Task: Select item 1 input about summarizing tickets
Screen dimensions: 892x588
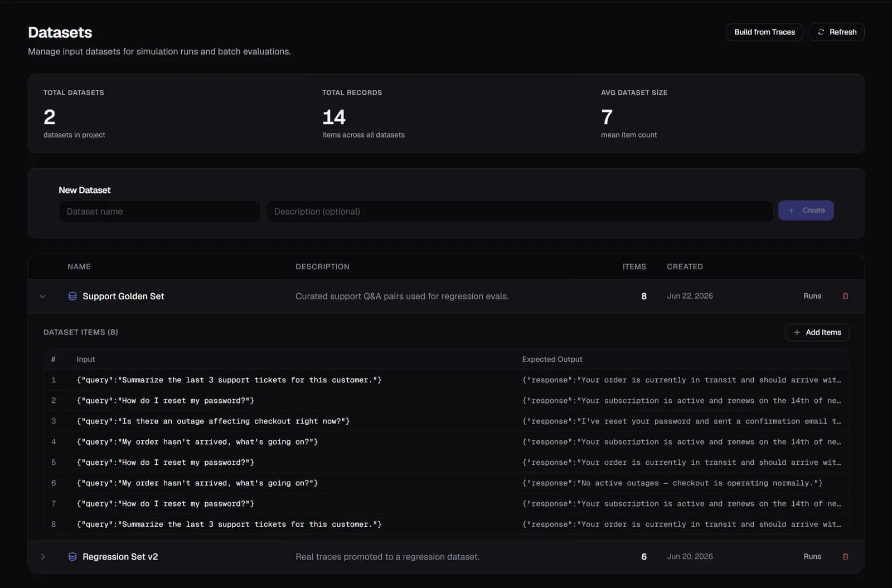Action: coord(229,380)
